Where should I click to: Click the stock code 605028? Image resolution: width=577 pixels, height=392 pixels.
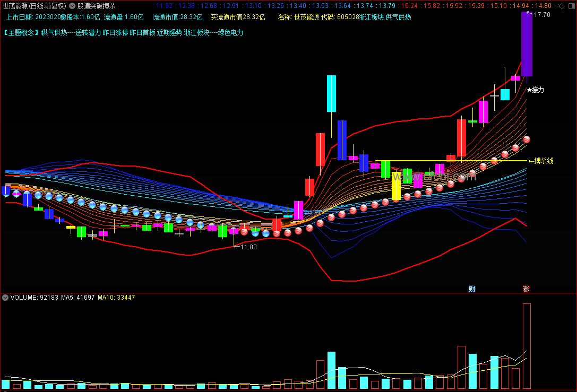[x=348, y=18]
